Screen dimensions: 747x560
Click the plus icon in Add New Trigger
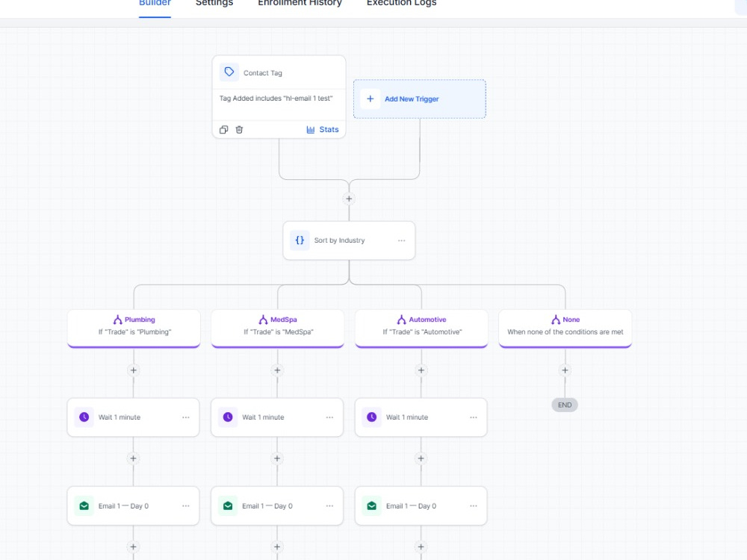point(371,99)
